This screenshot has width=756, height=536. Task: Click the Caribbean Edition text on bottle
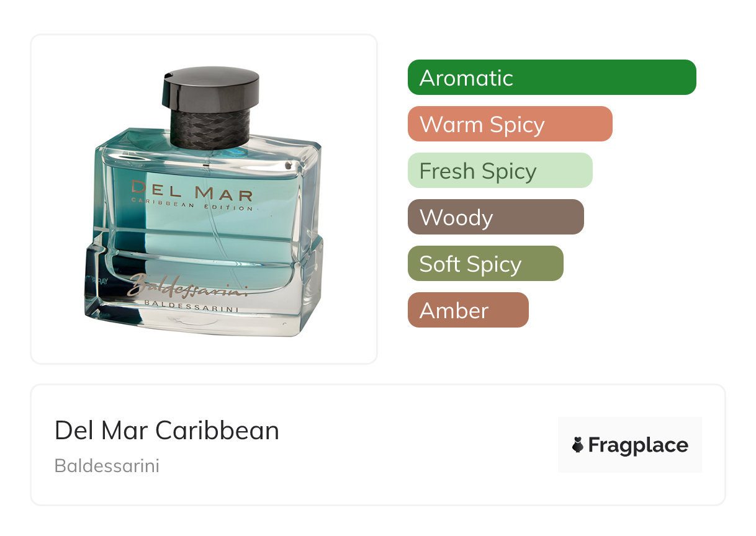point(192,208)
